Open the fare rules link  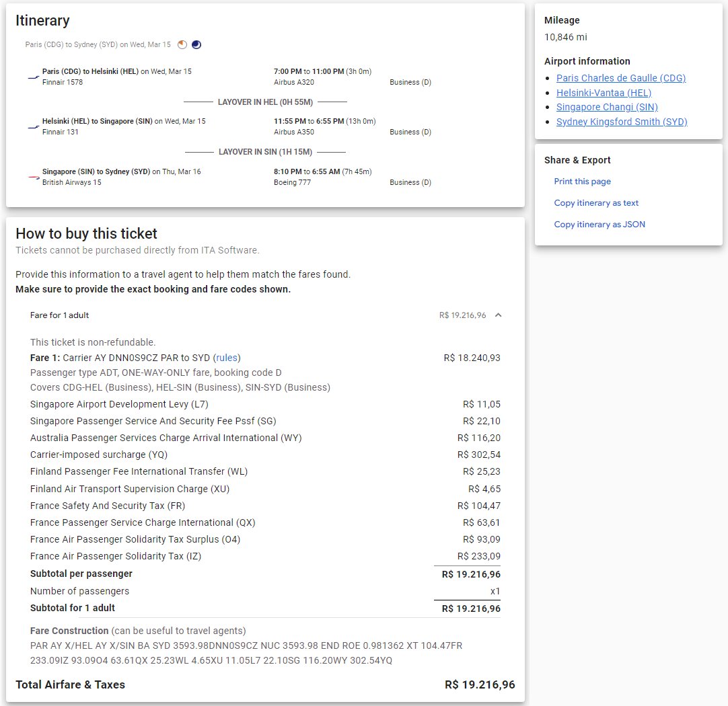tap(227, 358)
